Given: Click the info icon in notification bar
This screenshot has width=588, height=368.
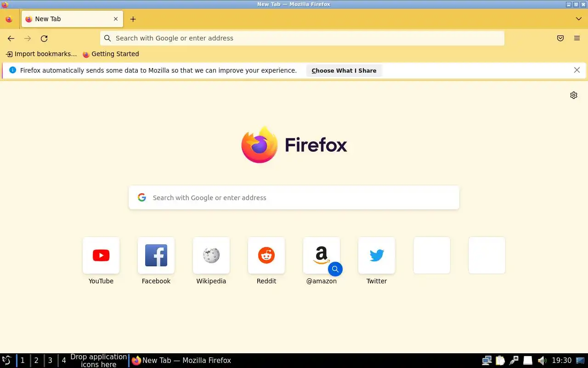Looking at the screenshot, I should [x=12, y=70].
